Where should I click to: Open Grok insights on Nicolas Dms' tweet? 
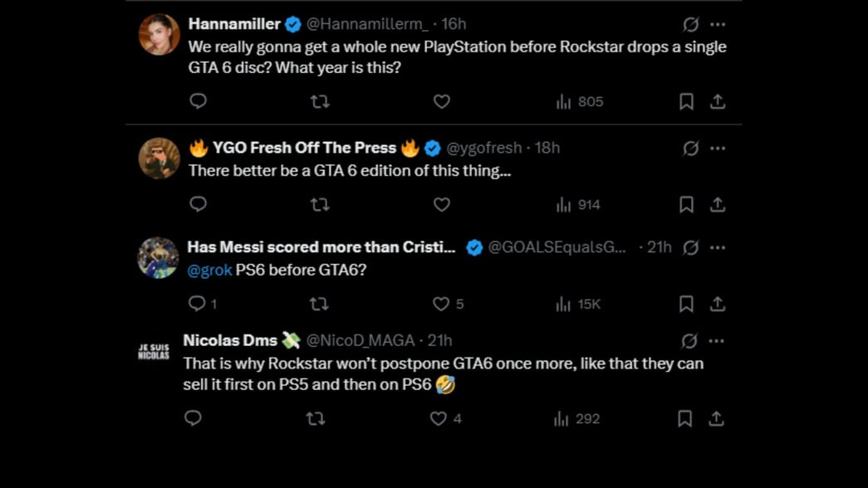coord(689,340)
